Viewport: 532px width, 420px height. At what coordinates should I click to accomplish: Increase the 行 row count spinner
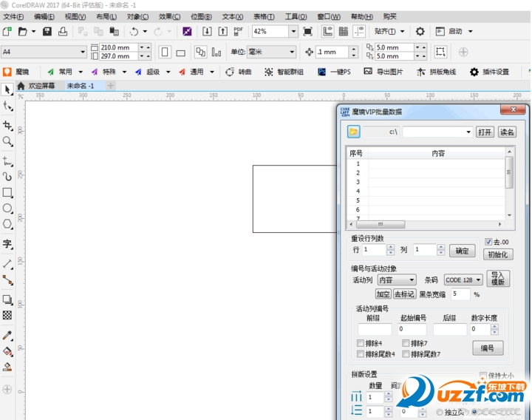pos(391,247)
